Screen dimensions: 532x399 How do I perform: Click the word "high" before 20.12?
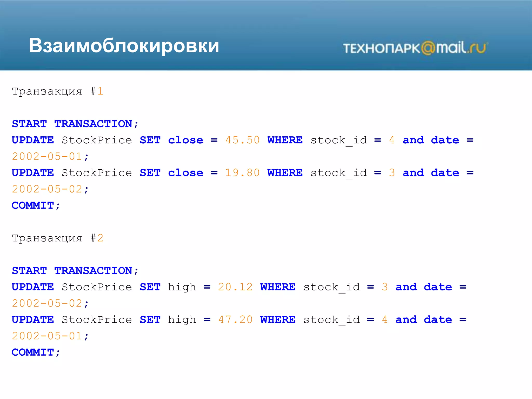(182, 288)
